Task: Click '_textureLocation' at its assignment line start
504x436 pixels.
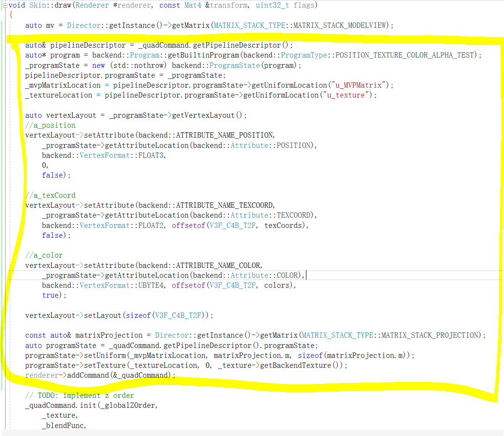Action: tap(59, 95)
